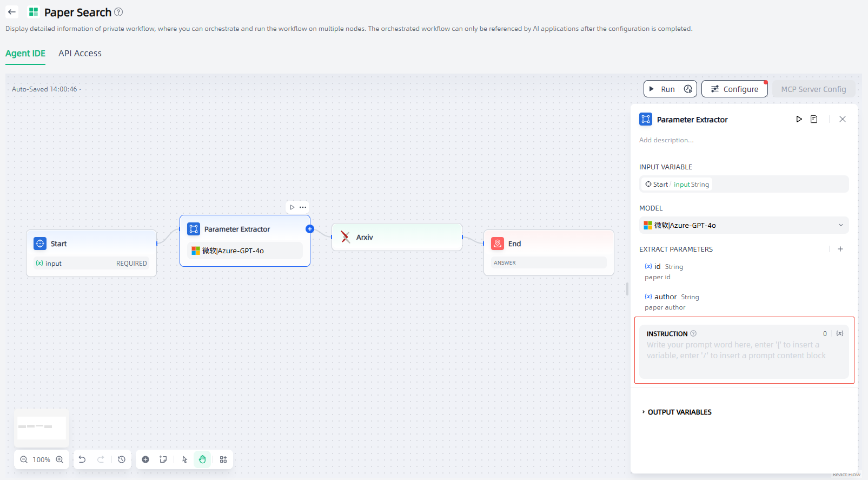The width and height of the screenshot is (868, 480).
Task: Select the Agent IDE tab
Action: click(x=25, y=53)
